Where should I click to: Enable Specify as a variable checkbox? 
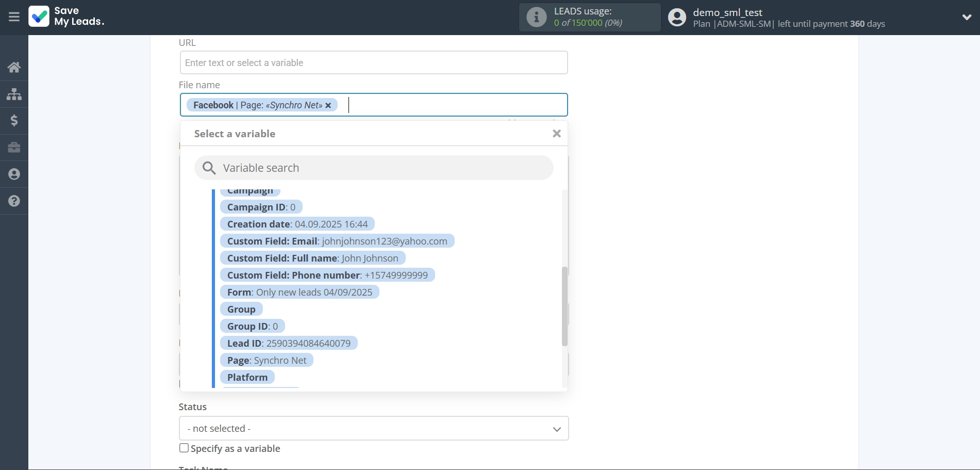[184, 448]
